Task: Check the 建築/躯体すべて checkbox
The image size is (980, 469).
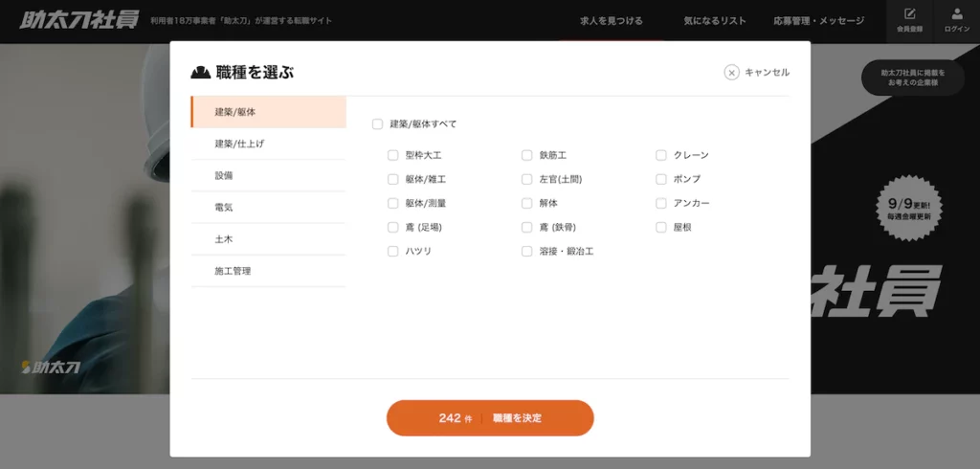Action: coord(377,123)
